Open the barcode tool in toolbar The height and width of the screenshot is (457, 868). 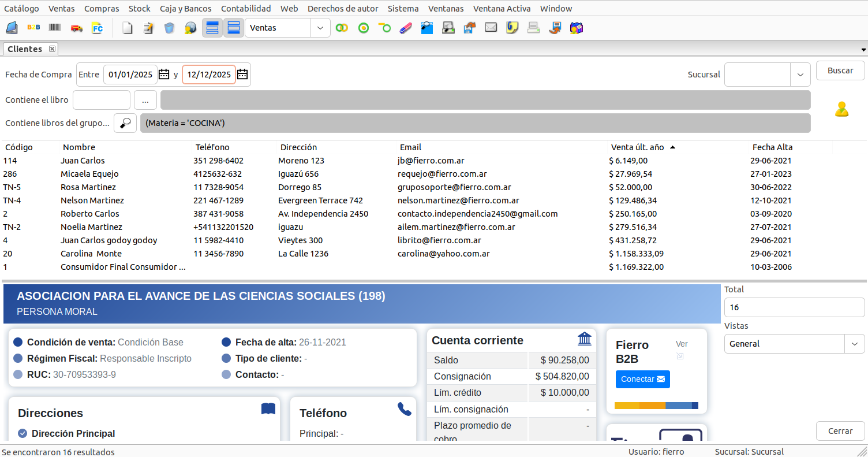(x=55, y=28)
